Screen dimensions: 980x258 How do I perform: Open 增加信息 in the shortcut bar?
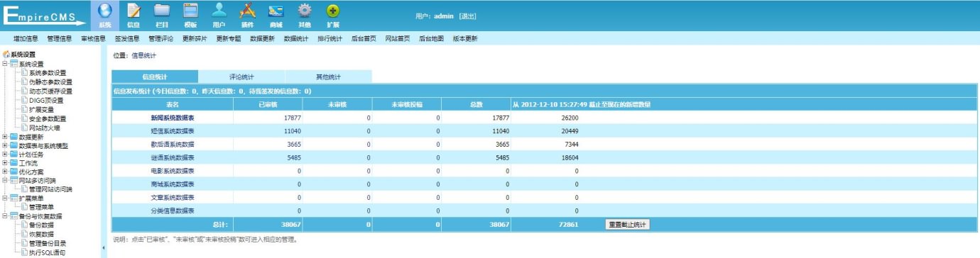[26, 39]
